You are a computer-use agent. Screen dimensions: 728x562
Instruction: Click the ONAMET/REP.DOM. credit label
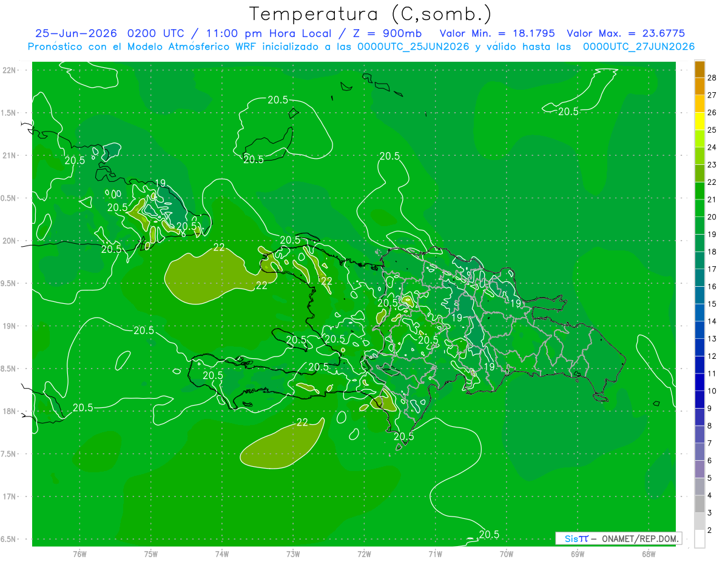641,538
